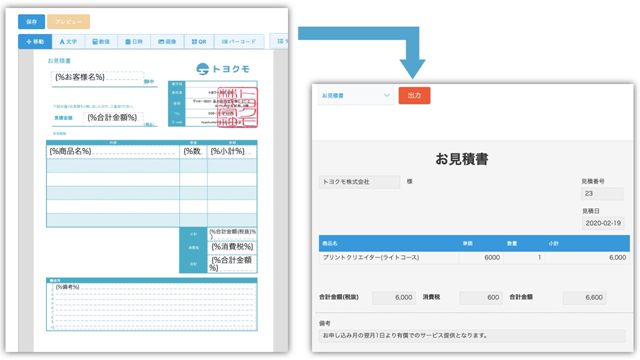
Task: Select the 日時 date-time tool
Action: tap(134, 42)
